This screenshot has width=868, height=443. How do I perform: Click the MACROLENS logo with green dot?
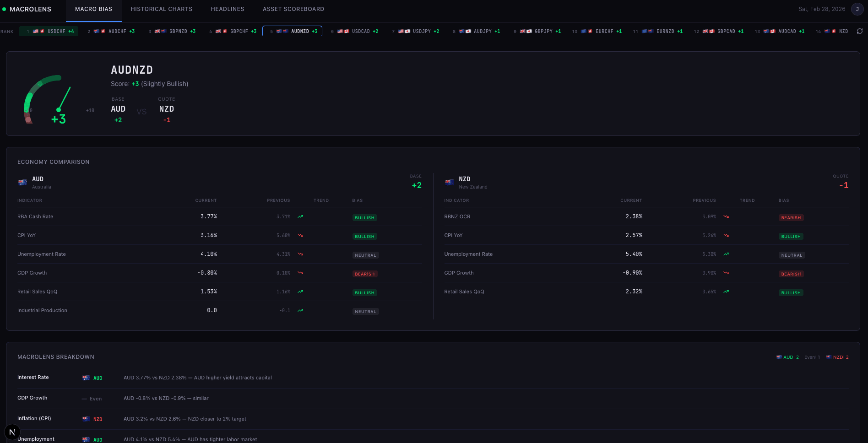(x=27, y=9)
